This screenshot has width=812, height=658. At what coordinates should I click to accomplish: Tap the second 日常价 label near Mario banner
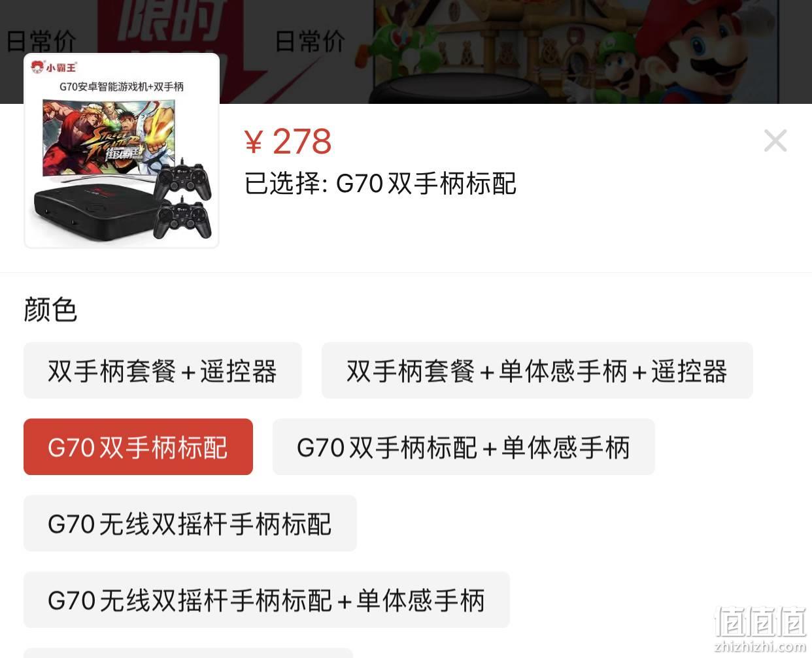point(310,41)
